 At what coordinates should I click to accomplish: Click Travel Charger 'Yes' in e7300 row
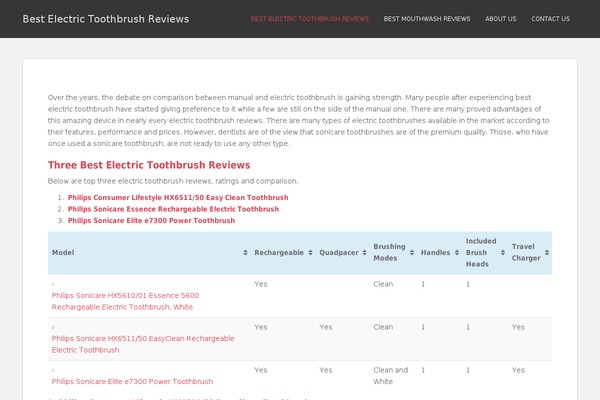coord(518,370)
